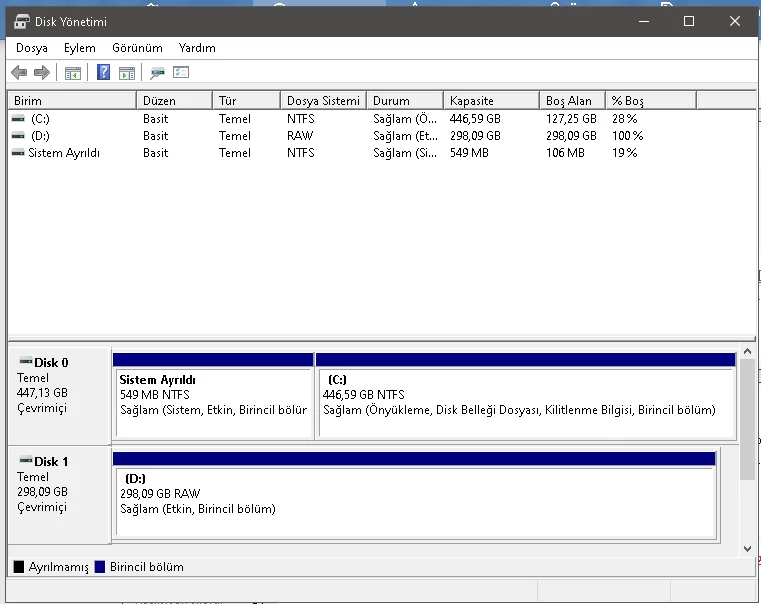Toggle the action pane toolbar icon
The width and height of the screenshot is (761, 604).
(127, 73)
